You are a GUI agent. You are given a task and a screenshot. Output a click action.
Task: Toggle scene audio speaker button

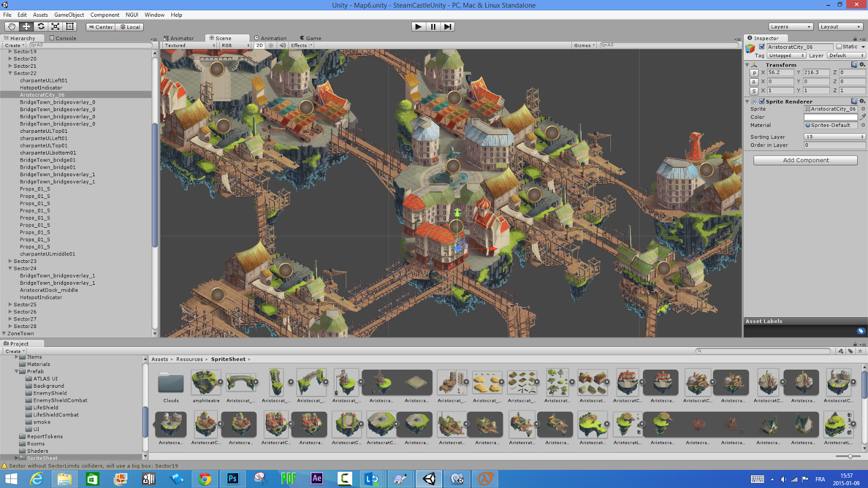pyautogui.click(x=282, y=46)
